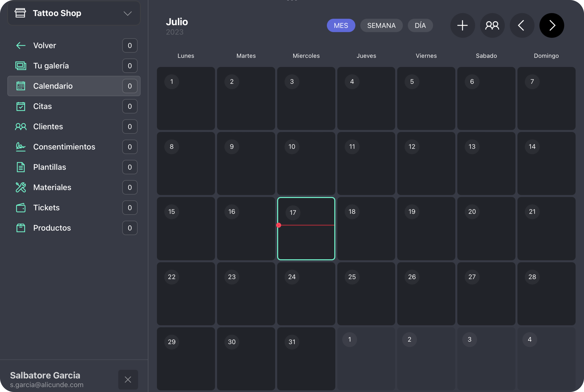The image size is (584, 392).
Task: Click Volver to go back
Action: coord(45,46)
